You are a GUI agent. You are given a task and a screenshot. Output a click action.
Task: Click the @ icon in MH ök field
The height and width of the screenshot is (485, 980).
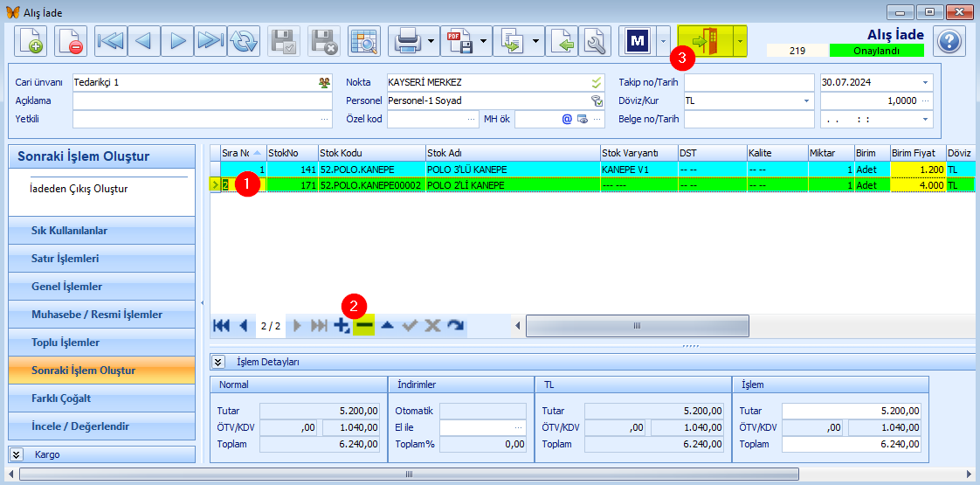pos(568,119)
